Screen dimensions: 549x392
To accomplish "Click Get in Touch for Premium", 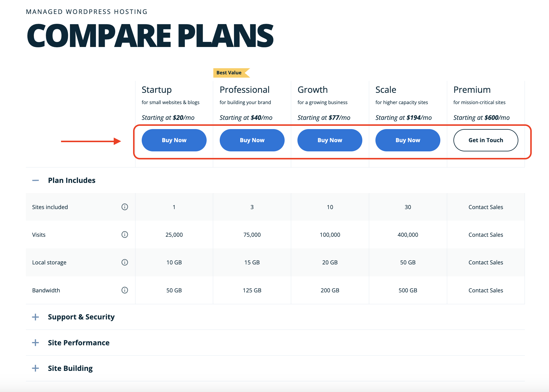I will [486, 140].
